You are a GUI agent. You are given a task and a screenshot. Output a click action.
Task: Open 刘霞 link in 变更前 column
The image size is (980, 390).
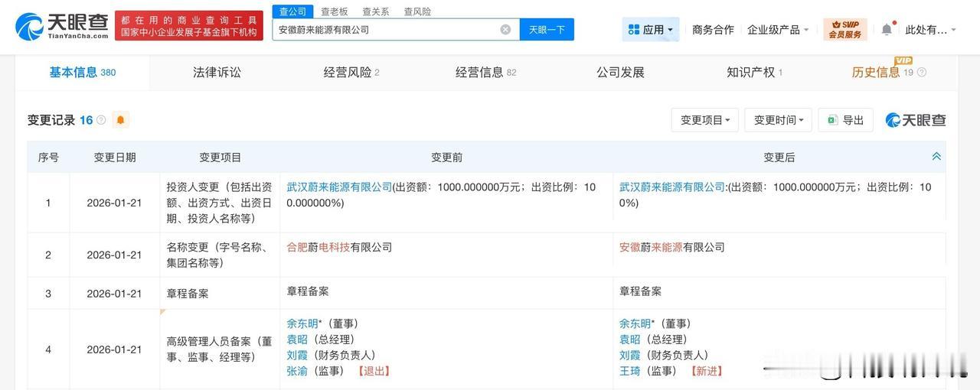[x=297, y=355]
